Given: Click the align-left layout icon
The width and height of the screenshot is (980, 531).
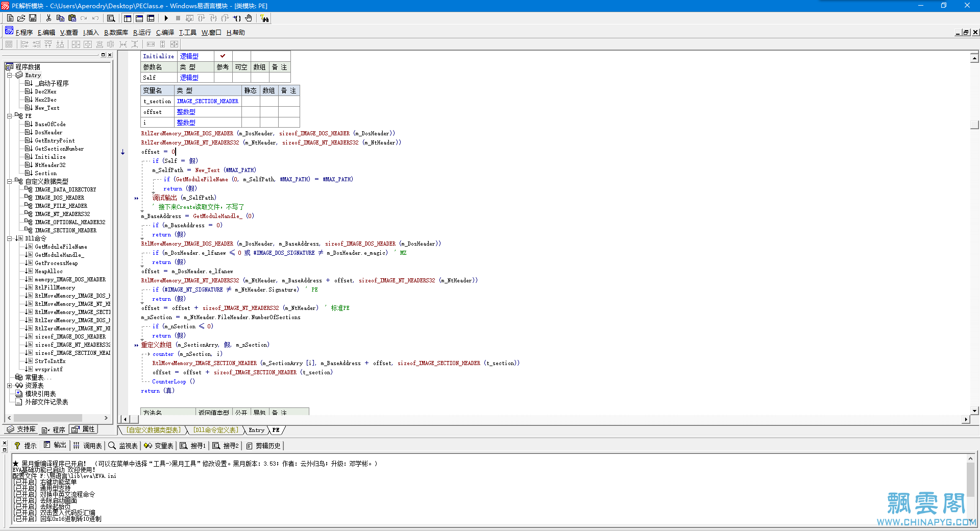Looking at the screenshot, I should [x=24, y=44].
